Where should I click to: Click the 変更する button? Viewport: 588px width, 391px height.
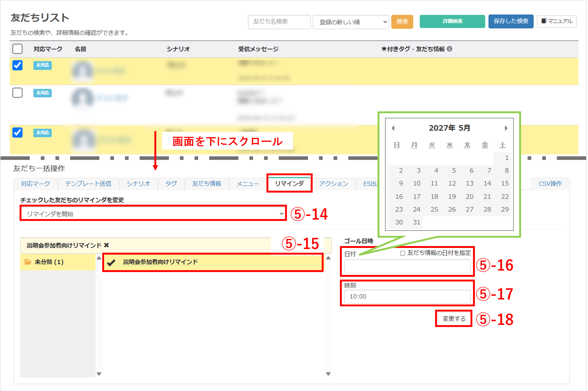pos(454,319)
